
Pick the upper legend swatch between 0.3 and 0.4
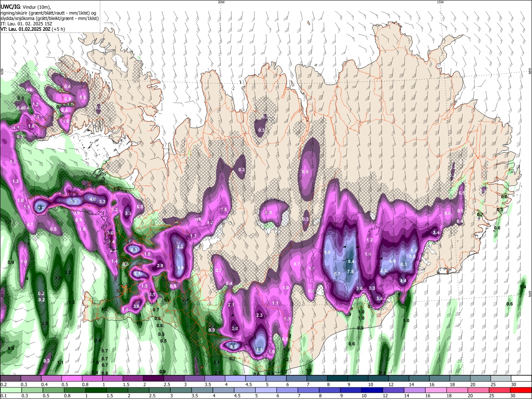click(x=31, y=379)
